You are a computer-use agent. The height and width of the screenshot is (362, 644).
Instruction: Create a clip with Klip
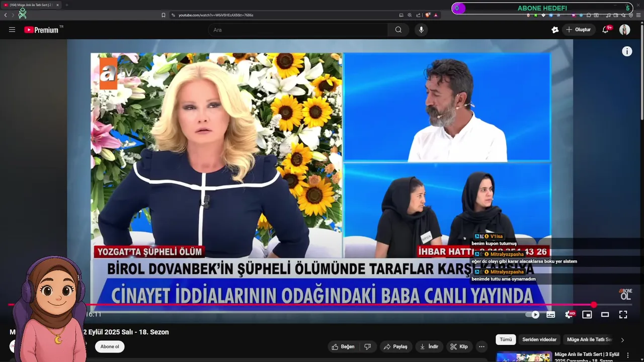(x=459, y=346)
